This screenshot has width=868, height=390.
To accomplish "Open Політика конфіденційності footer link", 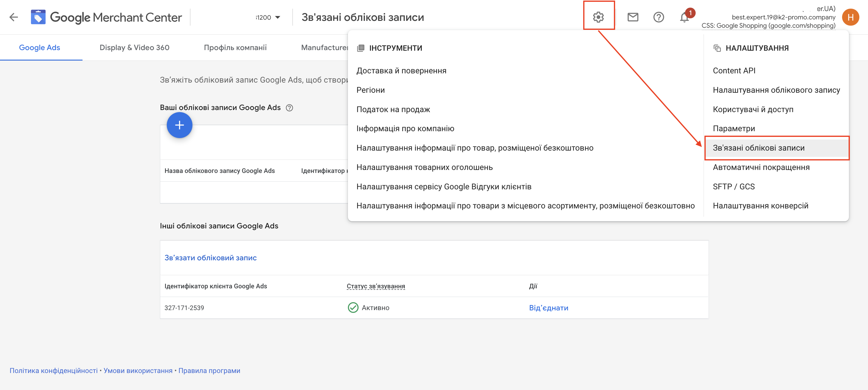I will [54, 370].
